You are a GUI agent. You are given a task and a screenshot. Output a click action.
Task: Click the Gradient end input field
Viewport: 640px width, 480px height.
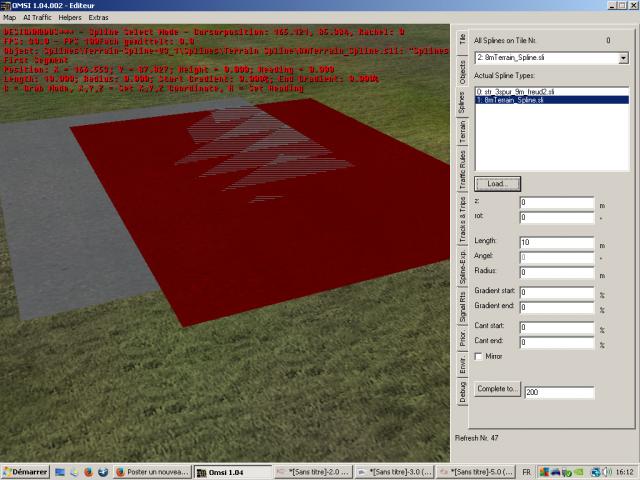click(x=557, y=307)
